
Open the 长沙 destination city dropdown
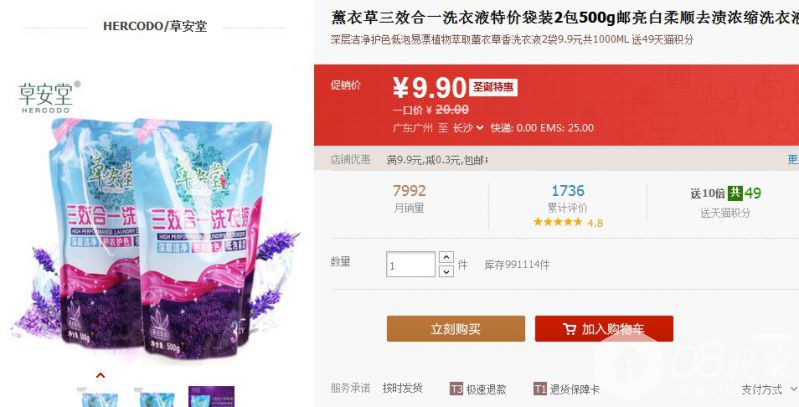pyautogui.click(x=468, y=128)
